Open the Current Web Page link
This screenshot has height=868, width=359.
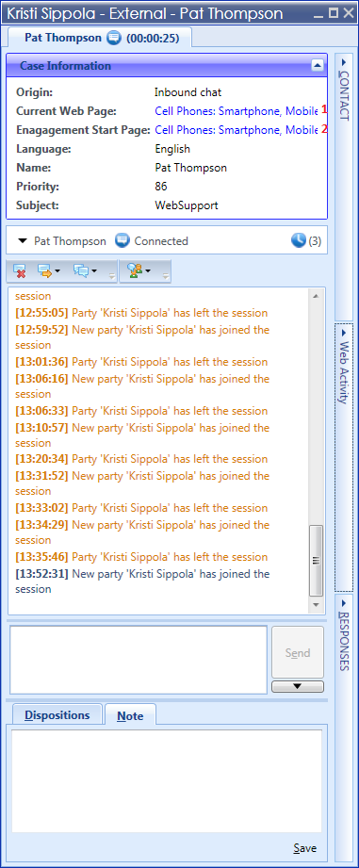(x=237, y=111)
